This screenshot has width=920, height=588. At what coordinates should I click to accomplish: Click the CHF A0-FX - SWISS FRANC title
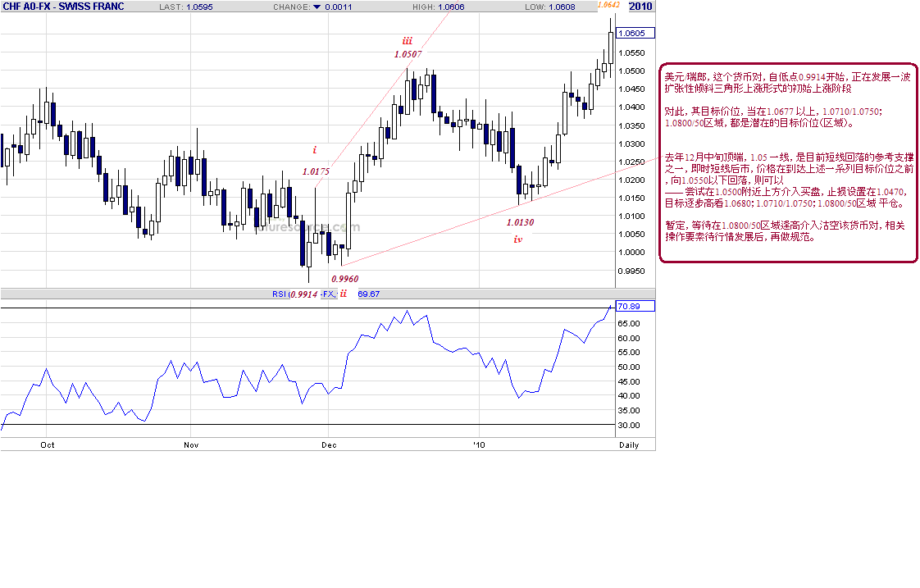point(63,7)
